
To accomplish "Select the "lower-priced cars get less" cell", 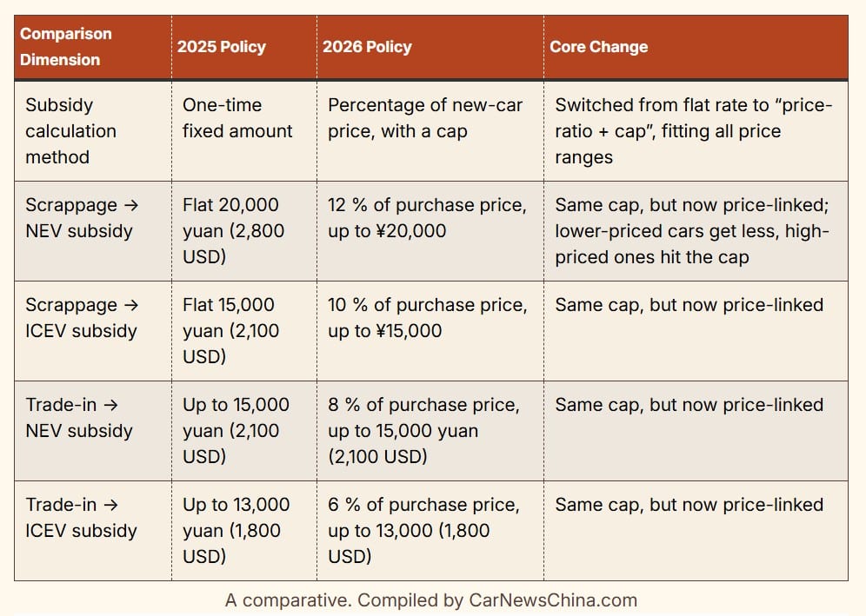I will [693, 230].
